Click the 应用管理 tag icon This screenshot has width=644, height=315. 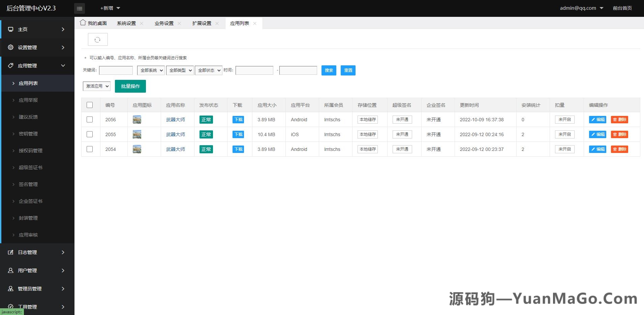(10, 65)
